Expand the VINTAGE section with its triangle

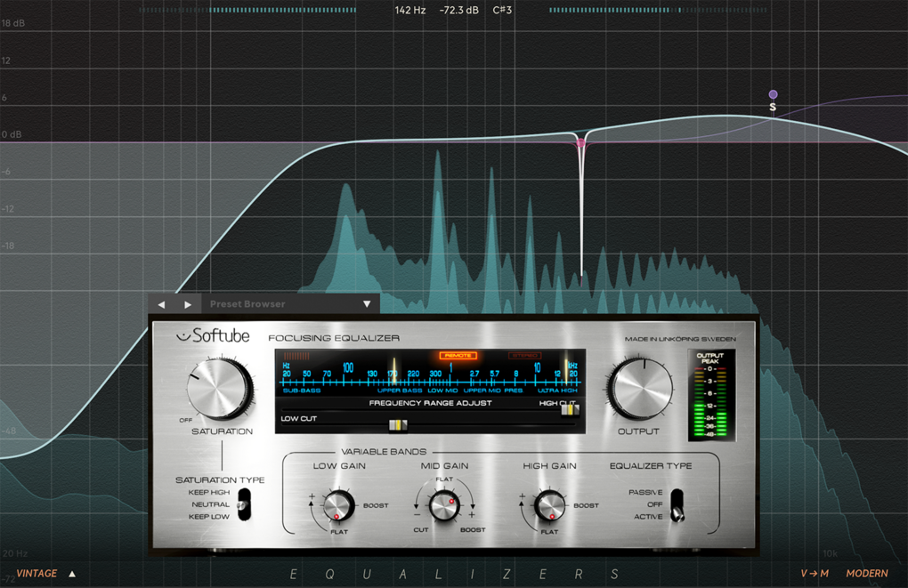pos(71,574)
